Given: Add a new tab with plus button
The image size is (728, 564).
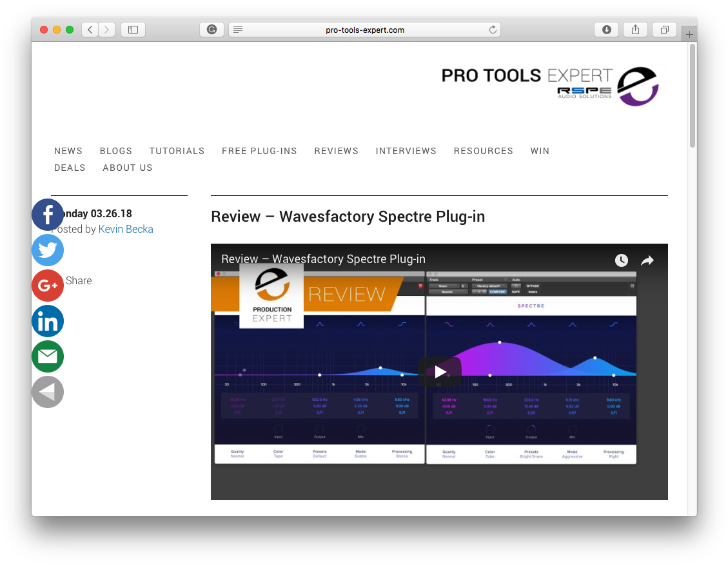Looking at the screenshot, I should click(689, 34).
